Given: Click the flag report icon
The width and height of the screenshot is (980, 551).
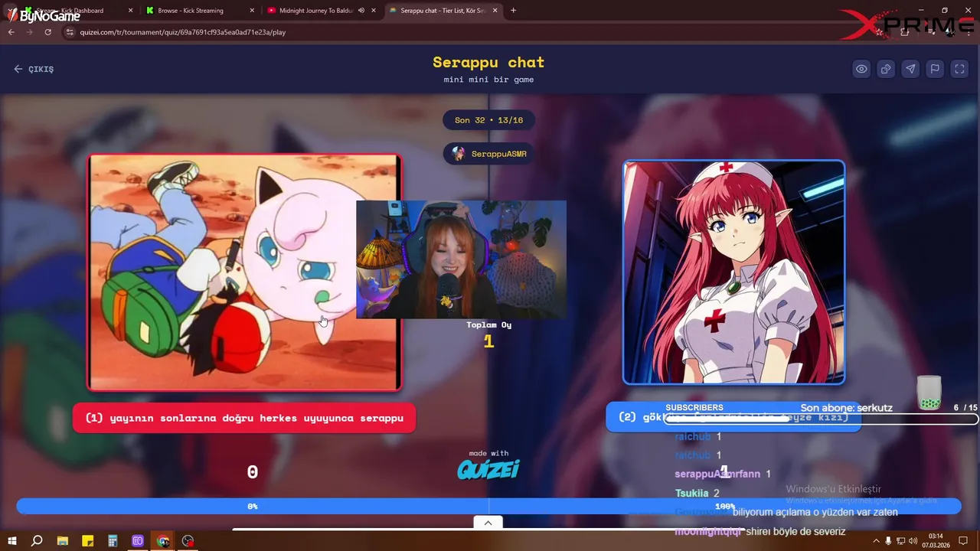Looking at the screenshot, I should (935, 69).
